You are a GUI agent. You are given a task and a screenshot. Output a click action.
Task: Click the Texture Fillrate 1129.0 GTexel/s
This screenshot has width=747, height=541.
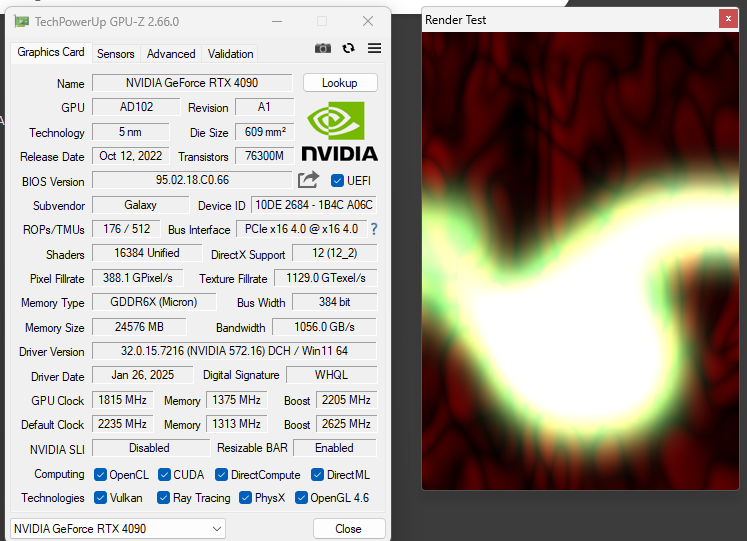click(326, 278)
